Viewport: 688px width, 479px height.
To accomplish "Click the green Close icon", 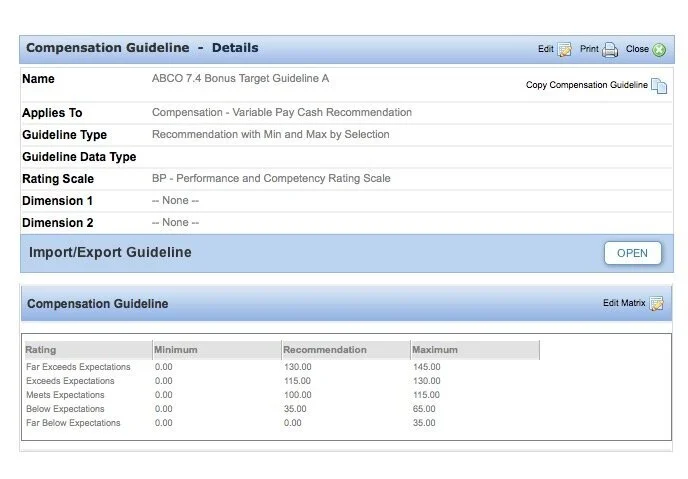I will [659, 50].
